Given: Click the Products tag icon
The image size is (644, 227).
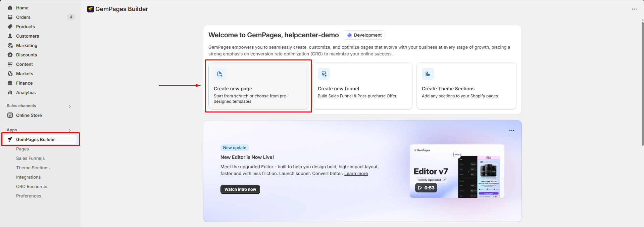Looking at the screenshot, I should pos(10,27).
